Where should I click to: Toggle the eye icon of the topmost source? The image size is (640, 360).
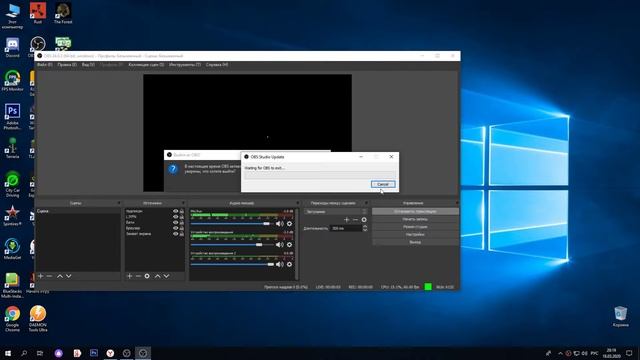[x=176, y=211]
